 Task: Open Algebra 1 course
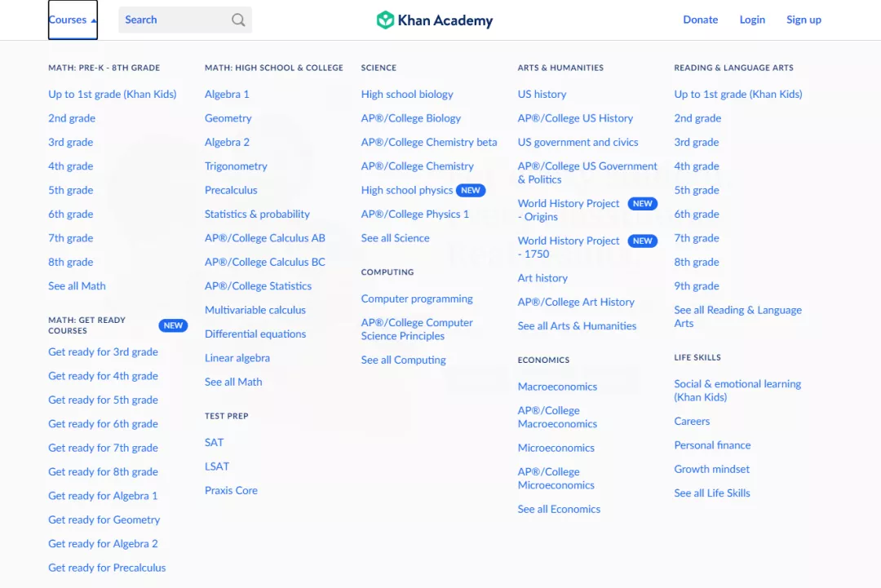(x=227, y=95)
